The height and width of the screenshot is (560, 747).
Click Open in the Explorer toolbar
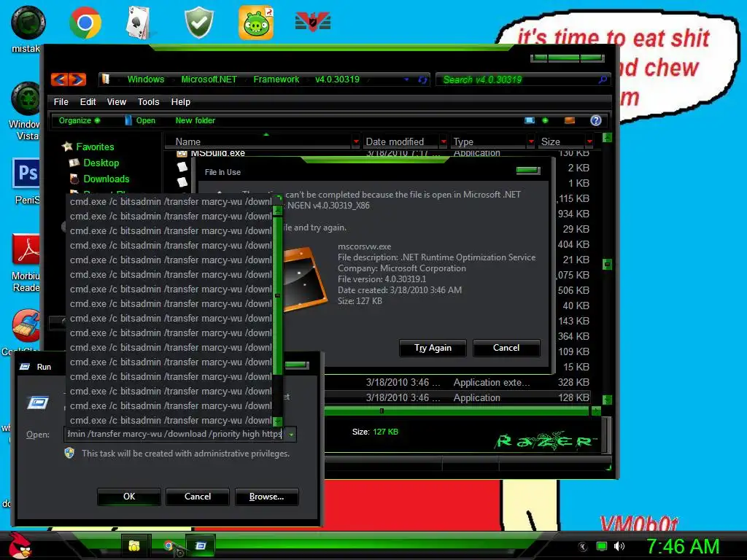(x=140, y=120)
